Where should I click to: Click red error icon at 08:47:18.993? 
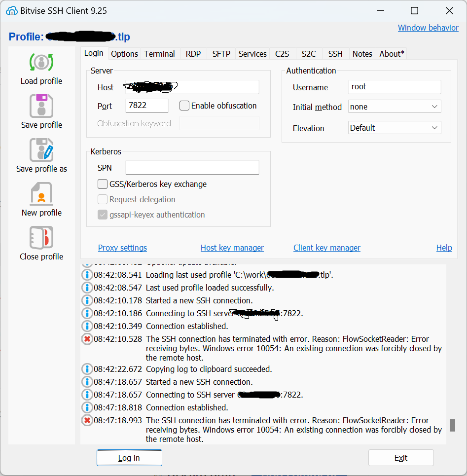click(87, 420)
